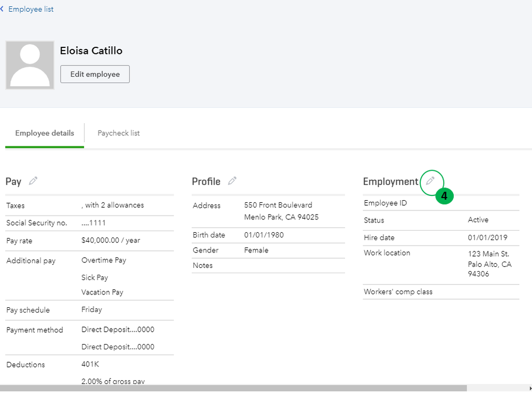This screenshot has height=393, width=532.
Task: Click the pencil icon next to Pay
Action: click(x=33, y=181)
